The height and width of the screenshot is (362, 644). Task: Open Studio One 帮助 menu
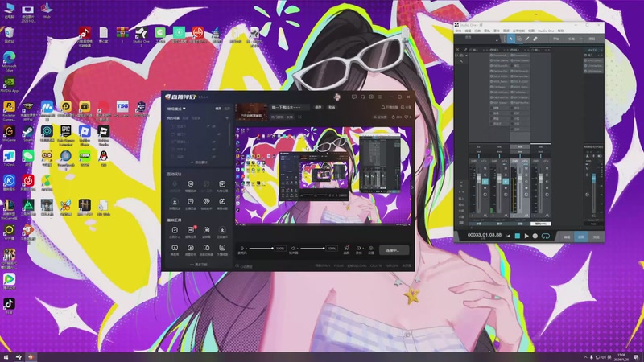click(560, 31)
